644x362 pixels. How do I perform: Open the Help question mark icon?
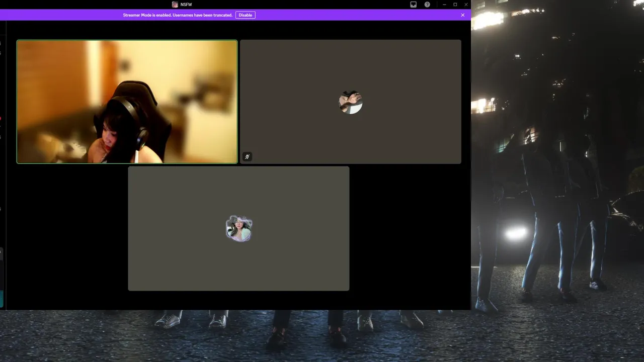coord(427,5)
